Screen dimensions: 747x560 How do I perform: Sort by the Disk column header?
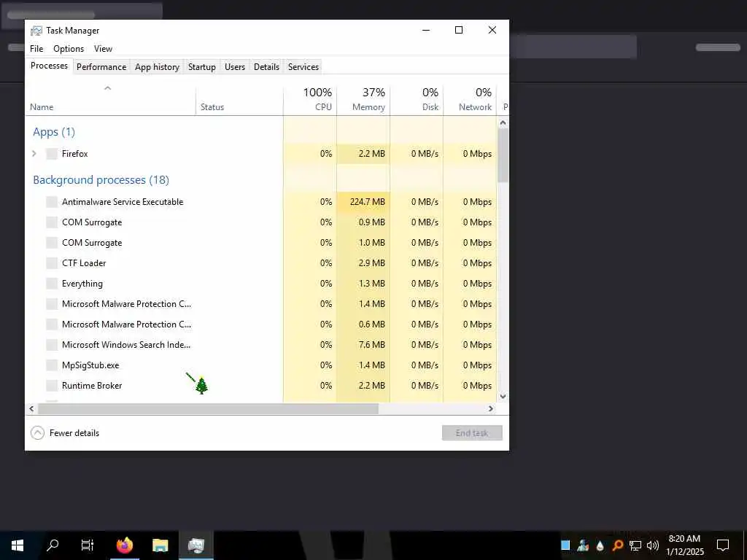(x=417, y=99)
